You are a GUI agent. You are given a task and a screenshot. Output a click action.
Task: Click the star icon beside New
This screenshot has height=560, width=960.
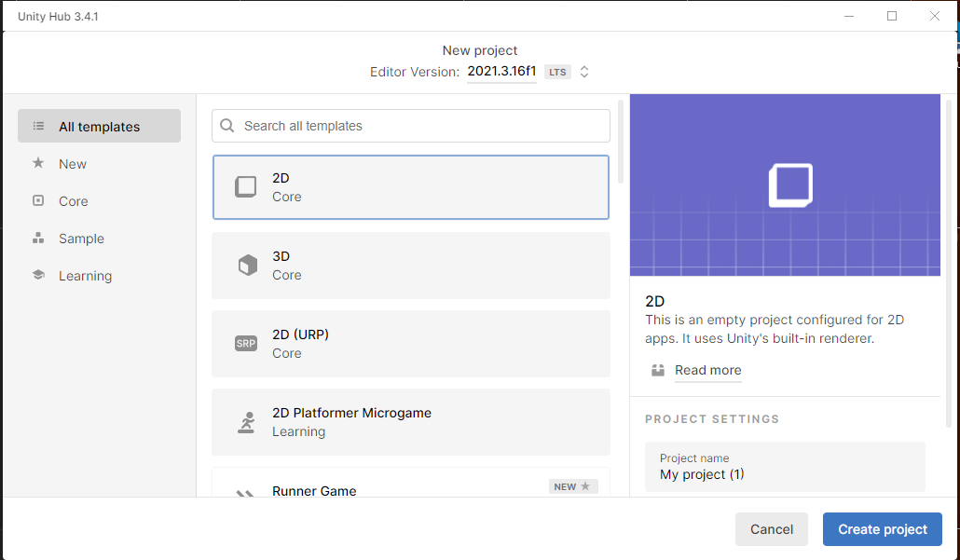point(38,163)
